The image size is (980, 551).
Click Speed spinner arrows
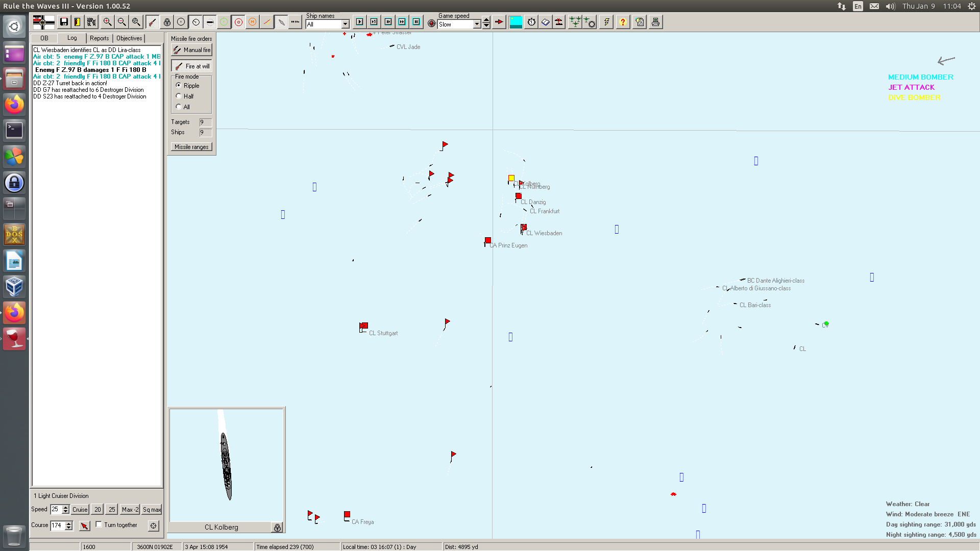pyautogui.click(x=66, y=510)
